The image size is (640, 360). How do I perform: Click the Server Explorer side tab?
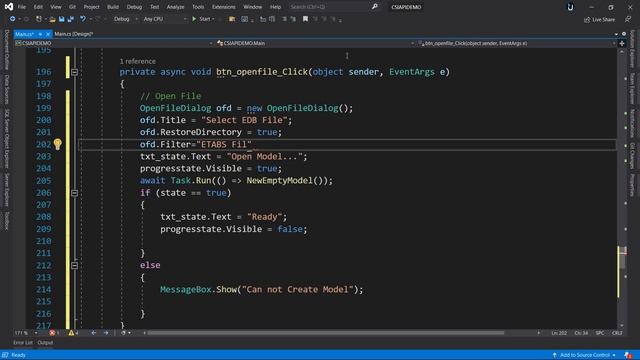pos(7,189)
